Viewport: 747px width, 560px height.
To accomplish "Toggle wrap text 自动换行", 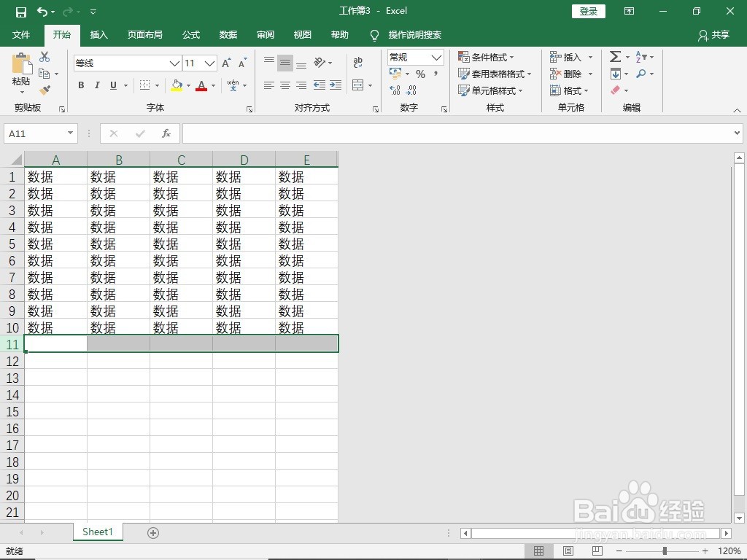I will point(357,63).
